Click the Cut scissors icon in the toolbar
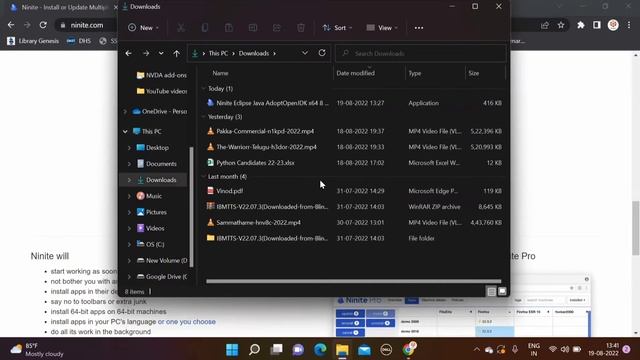 pyautogui.click(x=181, y=28)
